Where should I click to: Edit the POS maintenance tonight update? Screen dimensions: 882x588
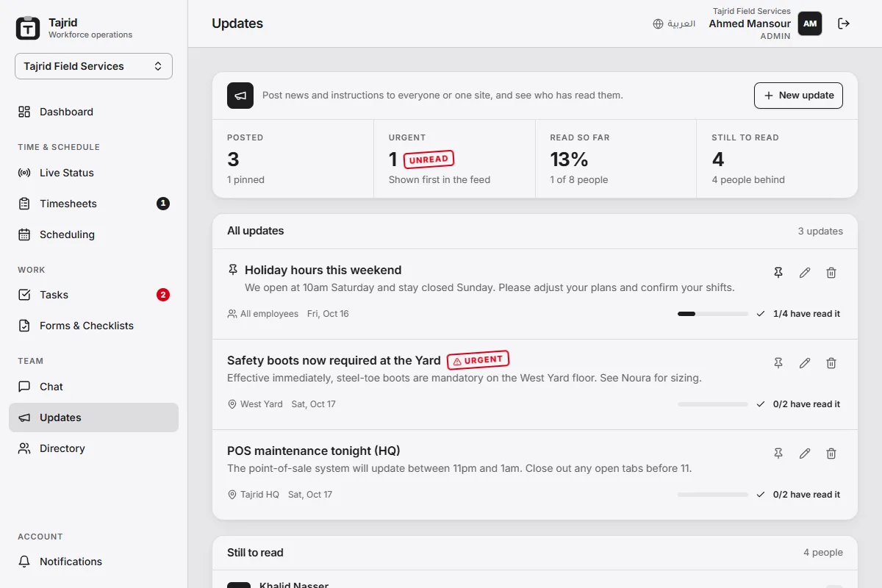[x=805, y=453]
